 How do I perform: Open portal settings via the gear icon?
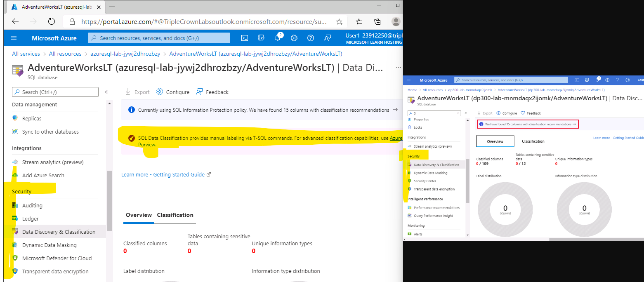(x=294, y=38)
